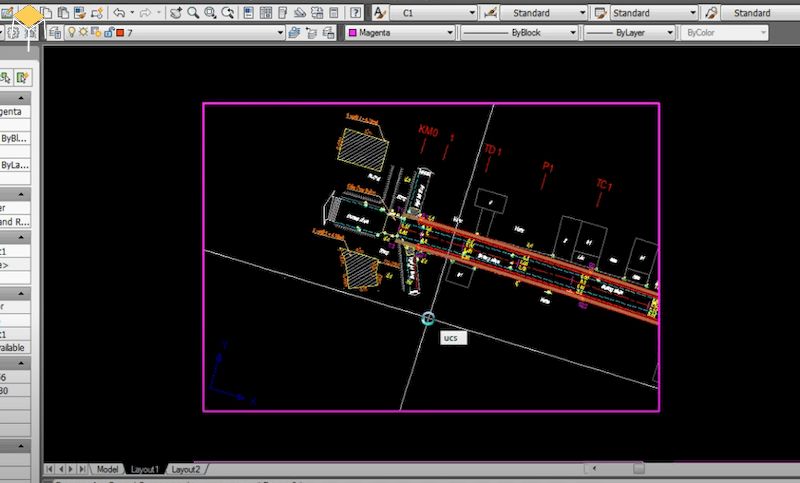800x483 pixels.
Task: Open the DesignCenter icon
Action: pos(265,12)
